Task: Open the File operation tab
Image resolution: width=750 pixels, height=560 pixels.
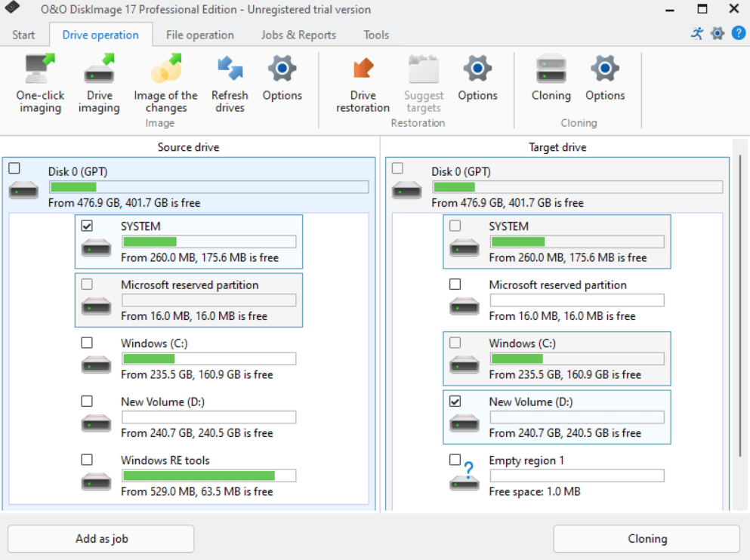Action: click(x=200, y=35)
